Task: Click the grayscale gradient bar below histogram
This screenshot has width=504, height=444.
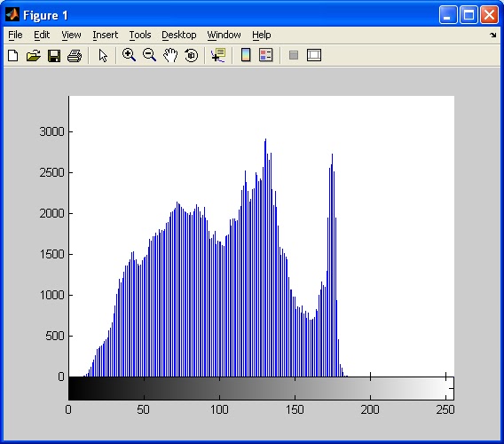Action: pyautogui.click(x=261, y=388)
